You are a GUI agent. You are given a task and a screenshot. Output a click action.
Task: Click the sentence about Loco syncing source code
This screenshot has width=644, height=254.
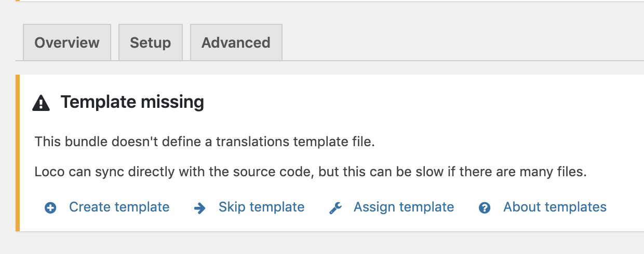(310, 172)
